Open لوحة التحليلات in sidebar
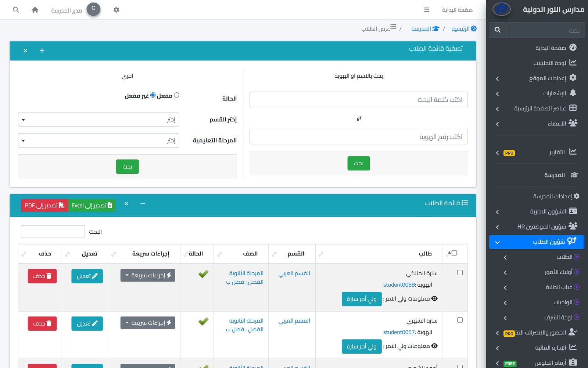The image size is (588, 368). coord(537,63)
